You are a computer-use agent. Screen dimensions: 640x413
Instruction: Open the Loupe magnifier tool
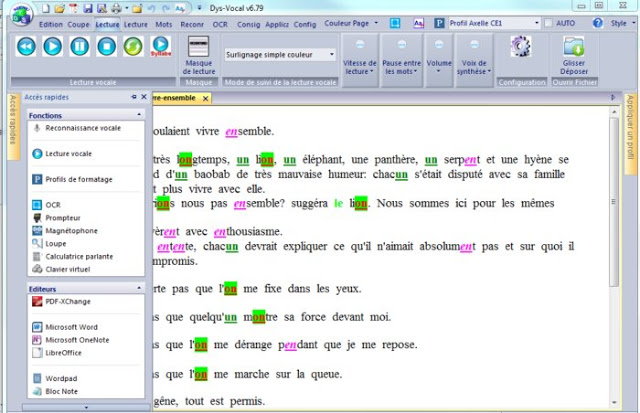[56, 242]
